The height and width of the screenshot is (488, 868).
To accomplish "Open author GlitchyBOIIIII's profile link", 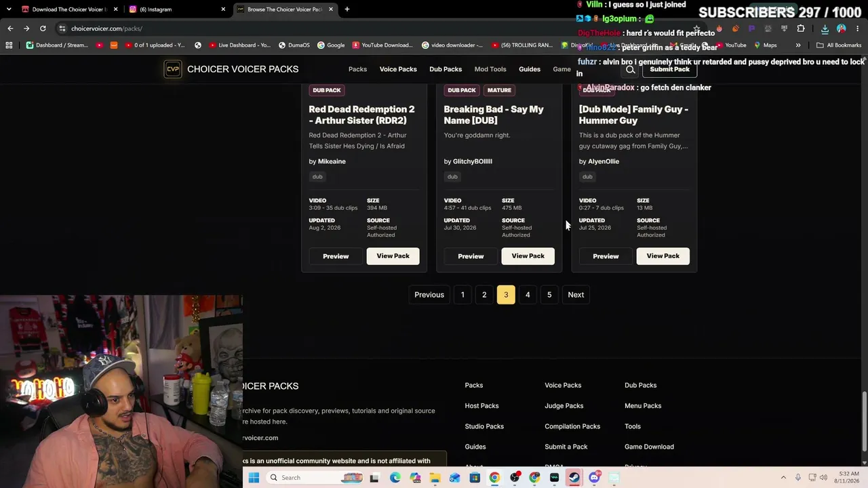I will tap(473, 161).
